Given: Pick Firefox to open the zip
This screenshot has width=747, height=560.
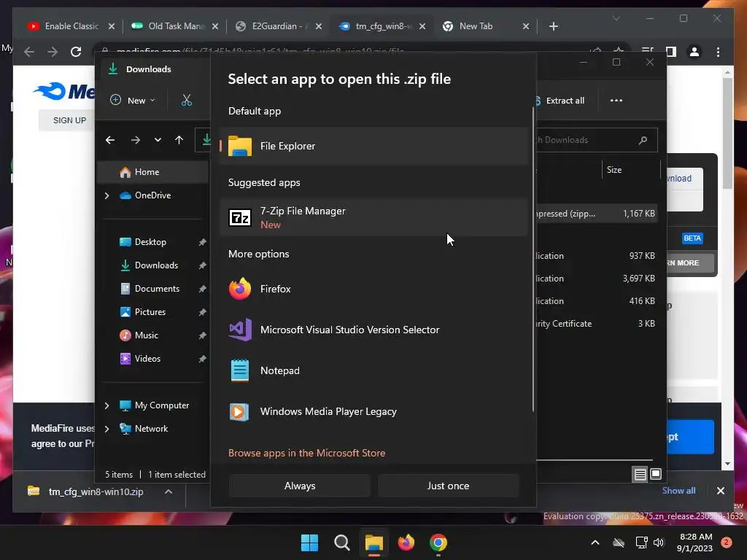Looking at the screenshot, I should (x=374, y=289).
